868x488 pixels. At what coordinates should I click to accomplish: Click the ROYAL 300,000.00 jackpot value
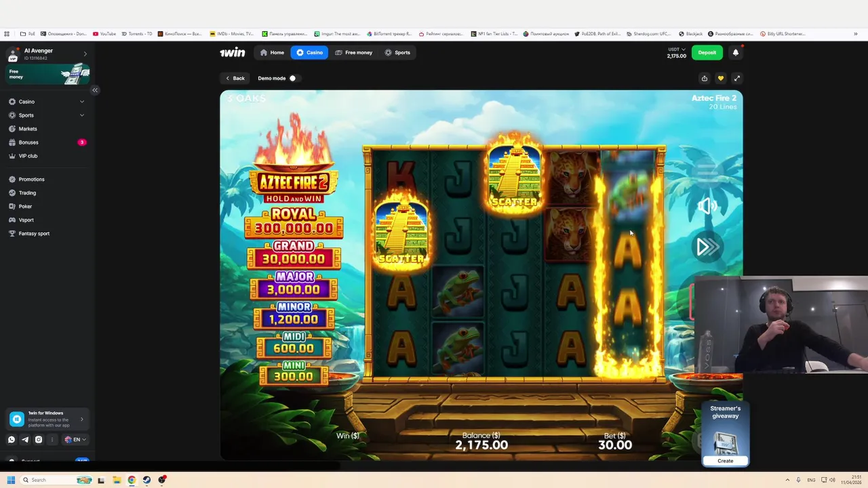pos(294,228)
